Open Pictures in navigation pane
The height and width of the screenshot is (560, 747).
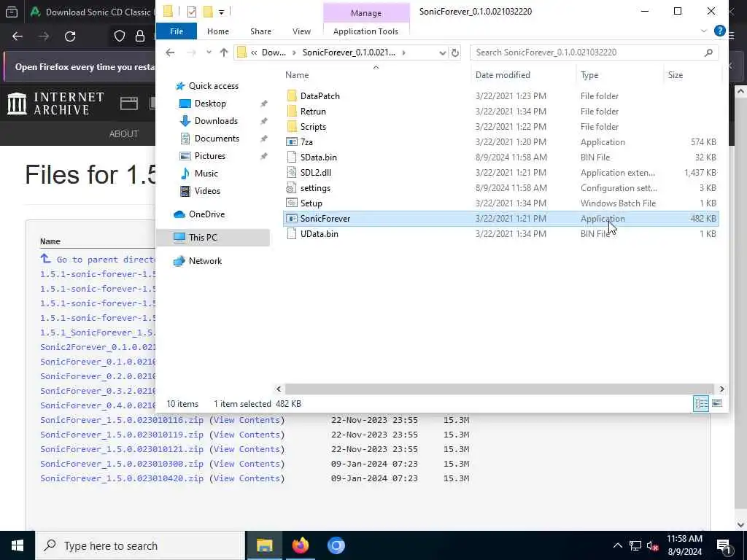click(209, 156)
